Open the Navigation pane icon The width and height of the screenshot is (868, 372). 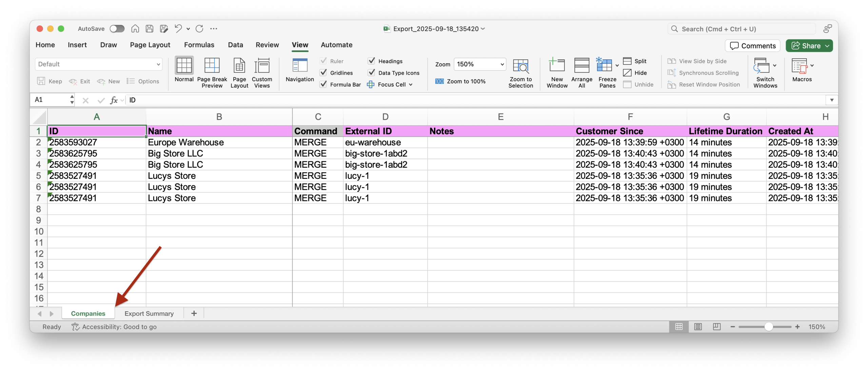(x=300, y=66)
